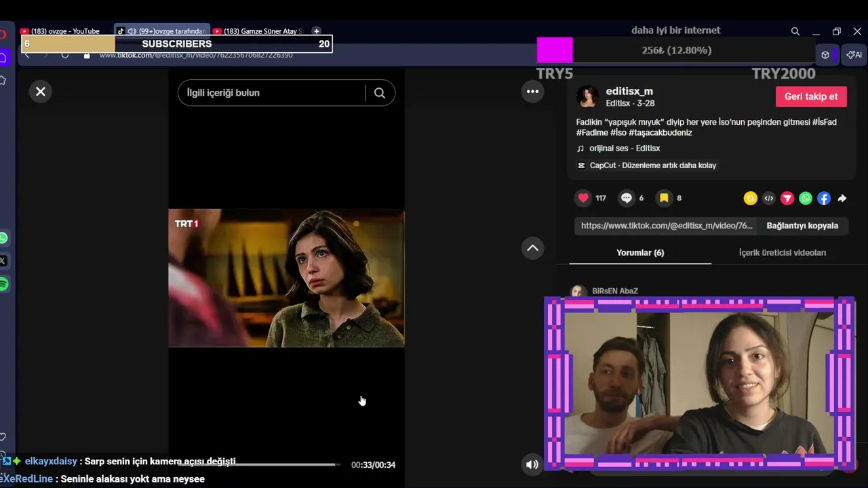
Task: Seek on the video progress bar
Action: [x=260, y=465]
